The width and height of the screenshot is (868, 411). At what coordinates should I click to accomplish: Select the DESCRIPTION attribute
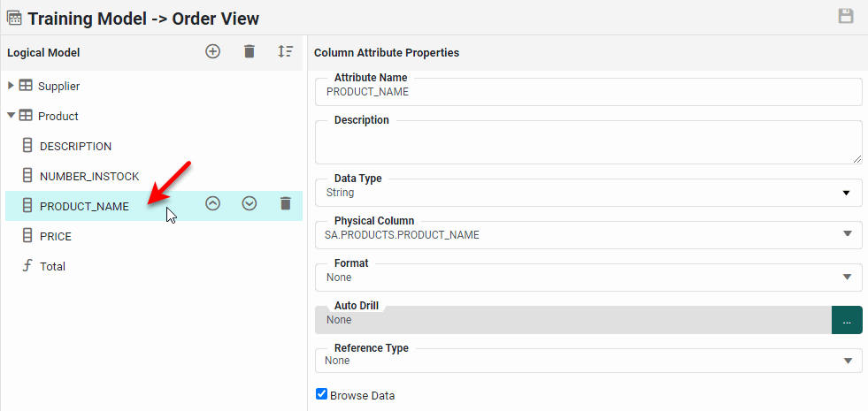click(75, 146)
